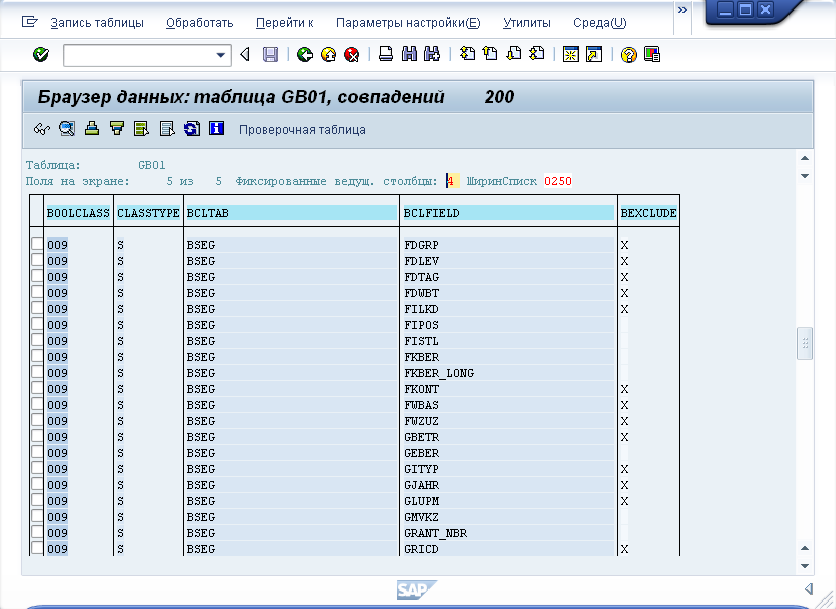
Task: Click the Find binoculars icon
Action: point(409,55)
